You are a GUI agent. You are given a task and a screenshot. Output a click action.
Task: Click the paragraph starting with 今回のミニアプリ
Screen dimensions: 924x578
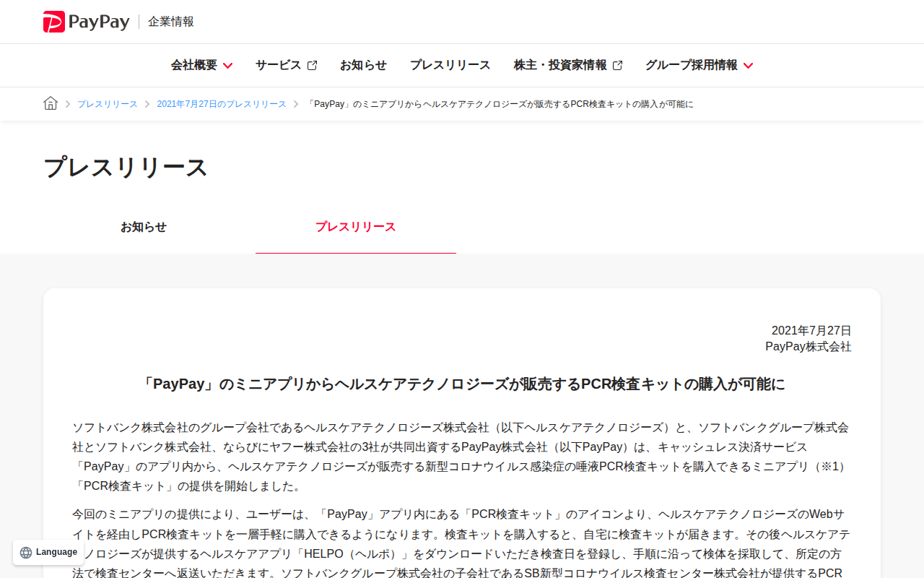click(x=462, y=544)
